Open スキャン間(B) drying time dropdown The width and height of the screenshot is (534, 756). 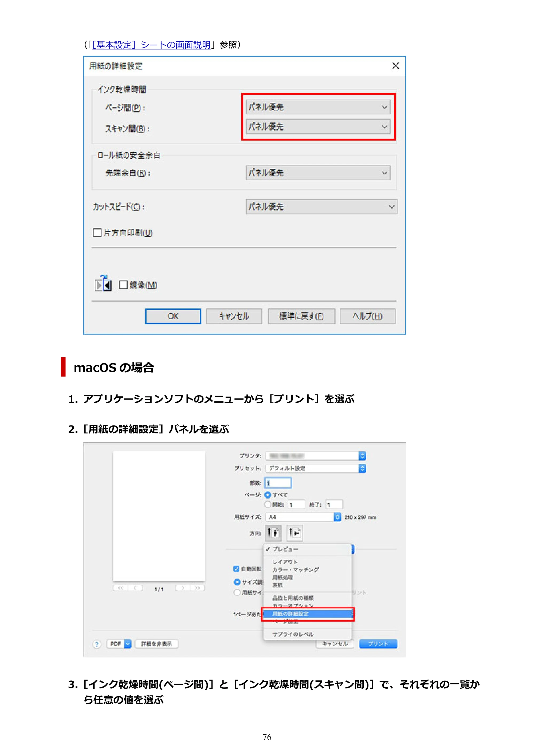tap(318, 127)
